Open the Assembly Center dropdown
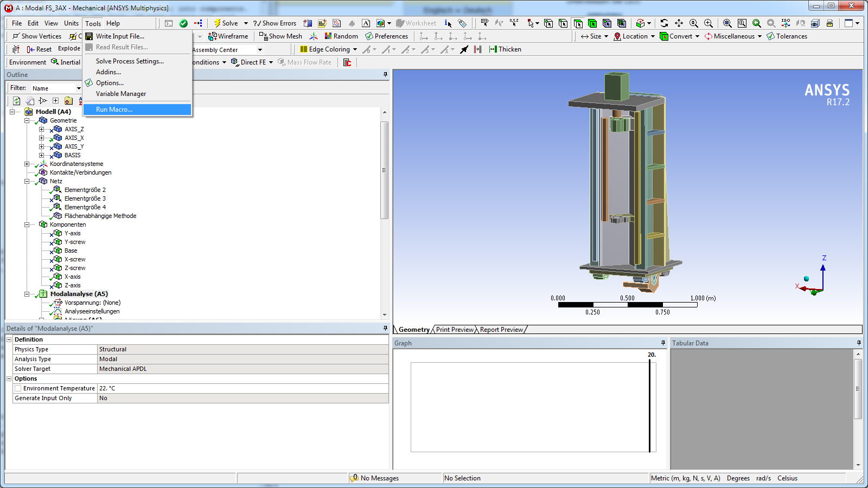The image size is (868, 488). coord(260,50)
